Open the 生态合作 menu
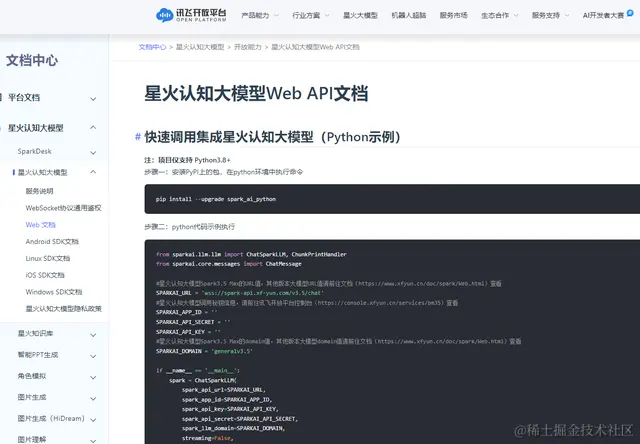The height and width of the screenshot is (444, 640). pos(495,16)
